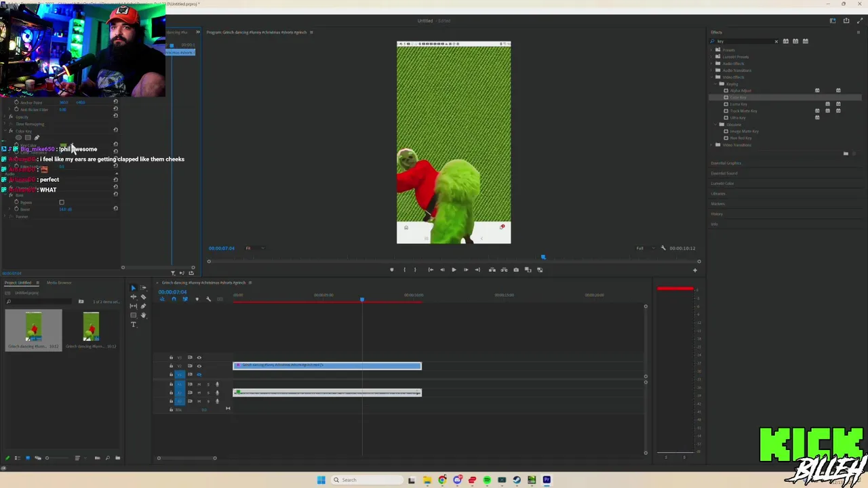
Task: Open the Essential Sound panel
Action: click(724, 174)
